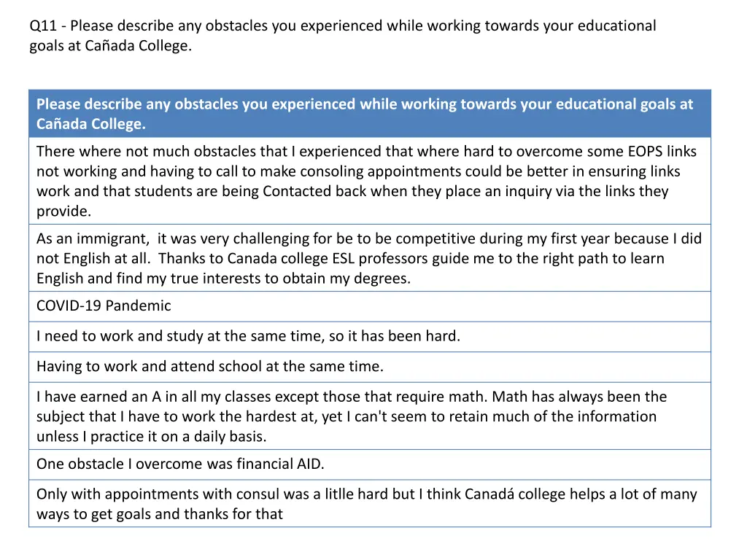The height and width of the screenshot is (560, 747).
Task: Select 'I need to work and study' row
Action: tap(370, 337)
